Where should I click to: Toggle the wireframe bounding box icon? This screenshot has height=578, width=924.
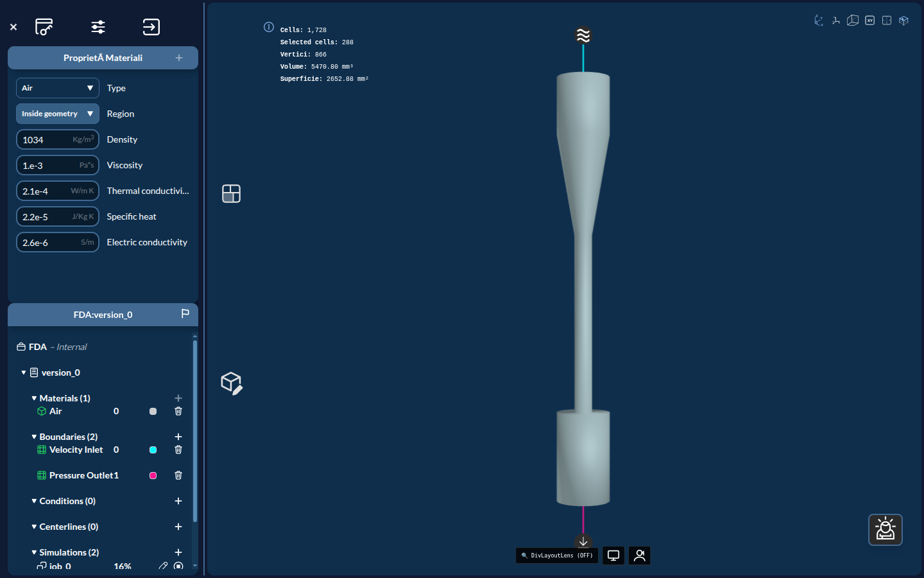853,21
